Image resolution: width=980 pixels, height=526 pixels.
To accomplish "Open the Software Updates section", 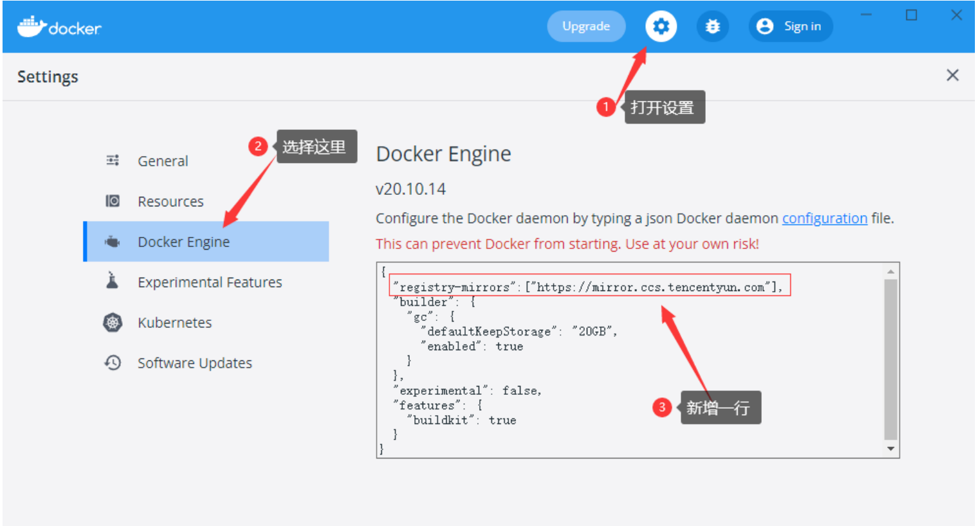I will tap(206, 363).
